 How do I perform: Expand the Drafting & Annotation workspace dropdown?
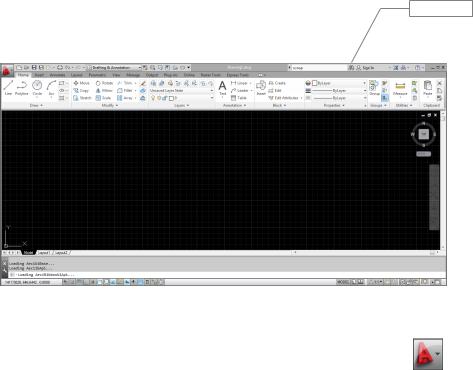coord(114,68)
